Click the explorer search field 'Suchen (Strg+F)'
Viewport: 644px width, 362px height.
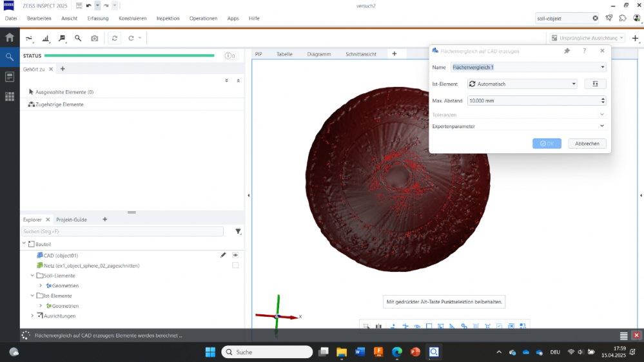point(122,231)
